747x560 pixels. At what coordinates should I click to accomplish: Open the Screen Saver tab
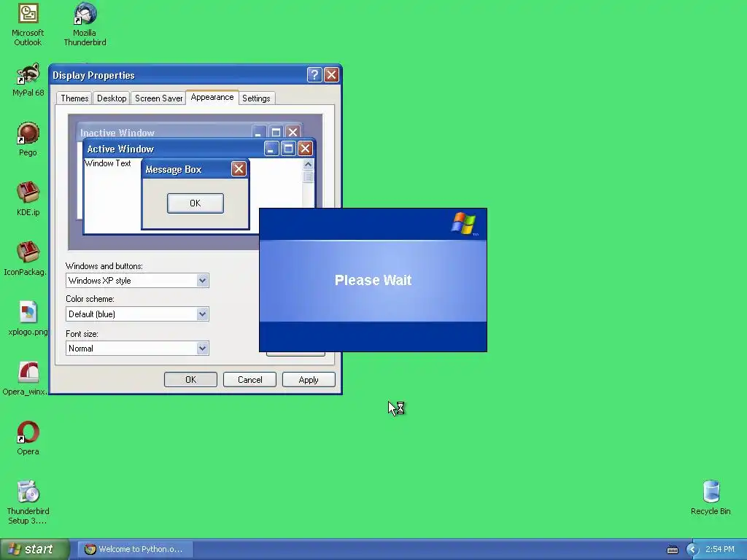158,98
